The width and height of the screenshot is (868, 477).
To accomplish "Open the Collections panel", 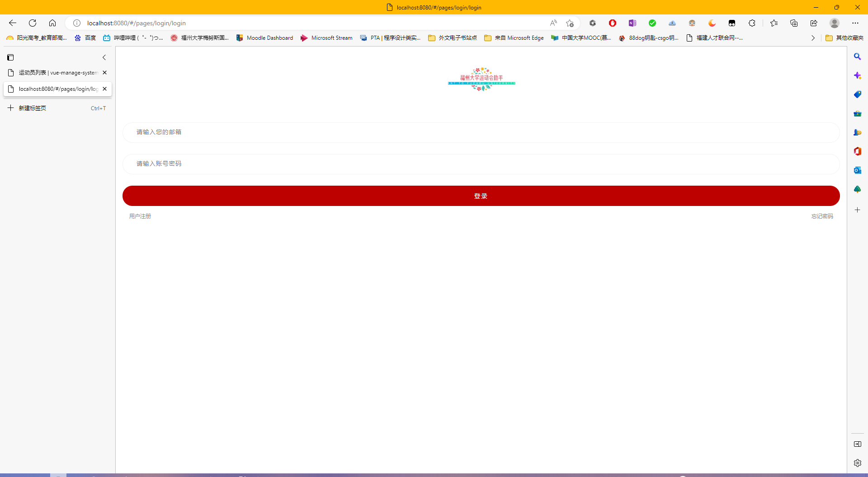I will [x=794, y=23].
